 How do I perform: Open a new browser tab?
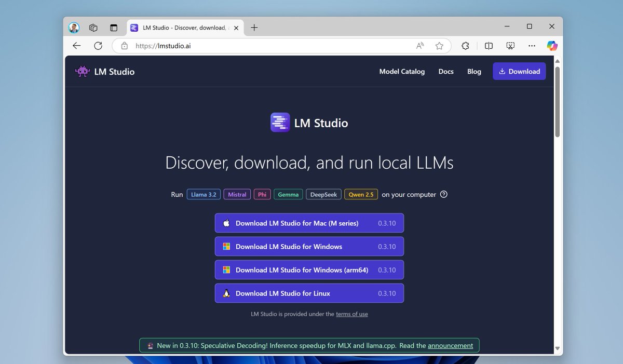point(254,28)
